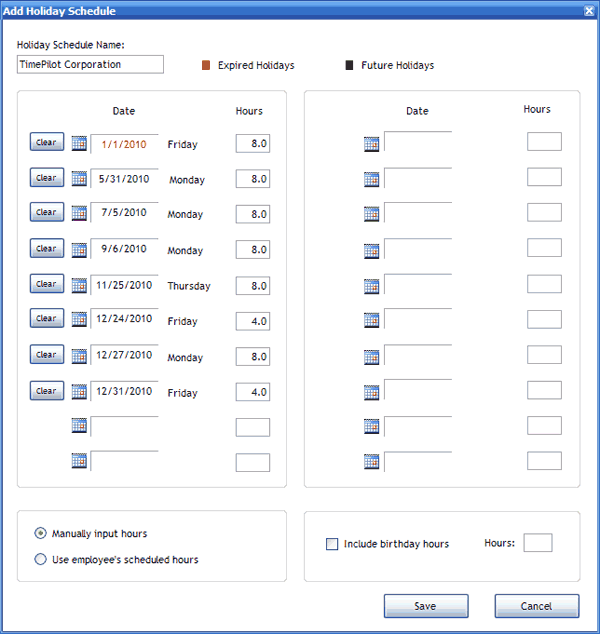600x634 pixels.
Task: Click the Expired Holidays color swatch
Action: (x=206, y=65)
